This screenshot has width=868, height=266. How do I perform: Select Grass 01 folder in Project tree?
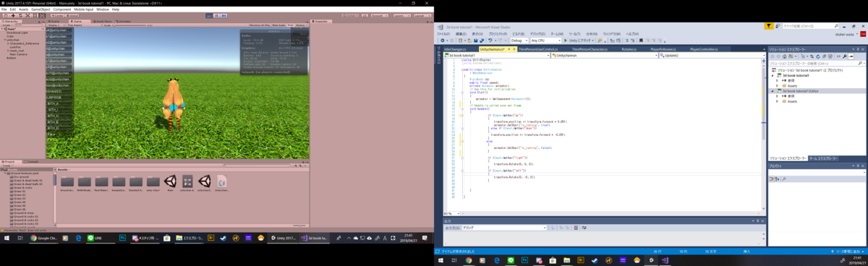point(17,191)
